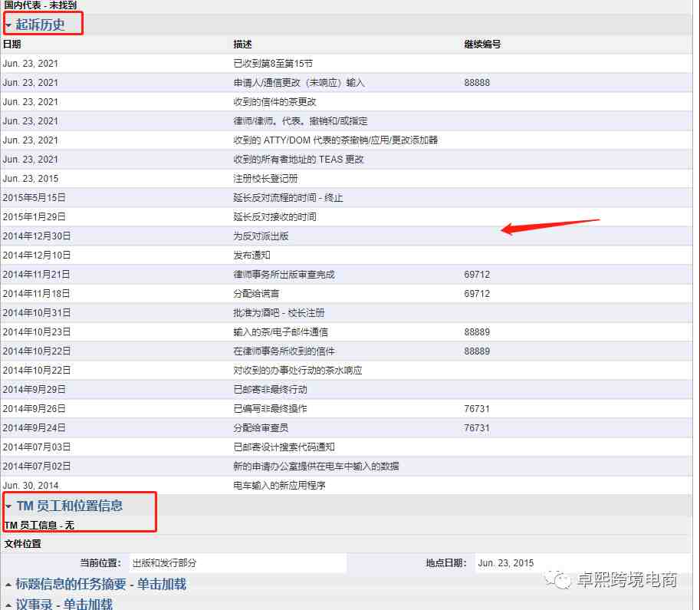Expand 标题信息的任务摘要 section
Viewport: 700px width, 610px height.
point(100,584)
